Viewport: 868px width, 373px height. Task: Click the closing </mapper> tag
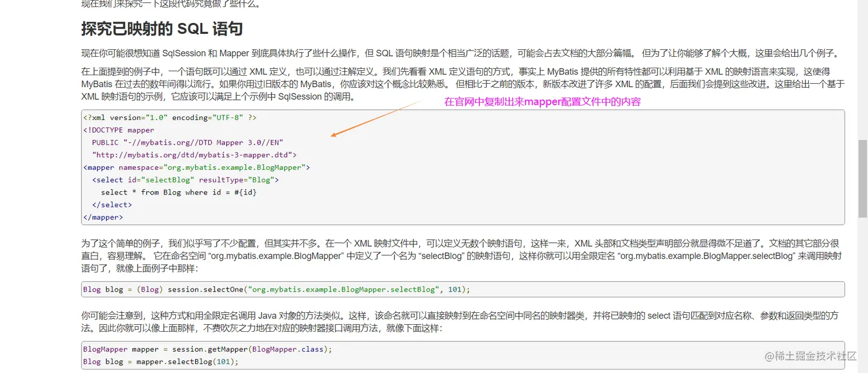click(103, 217)
